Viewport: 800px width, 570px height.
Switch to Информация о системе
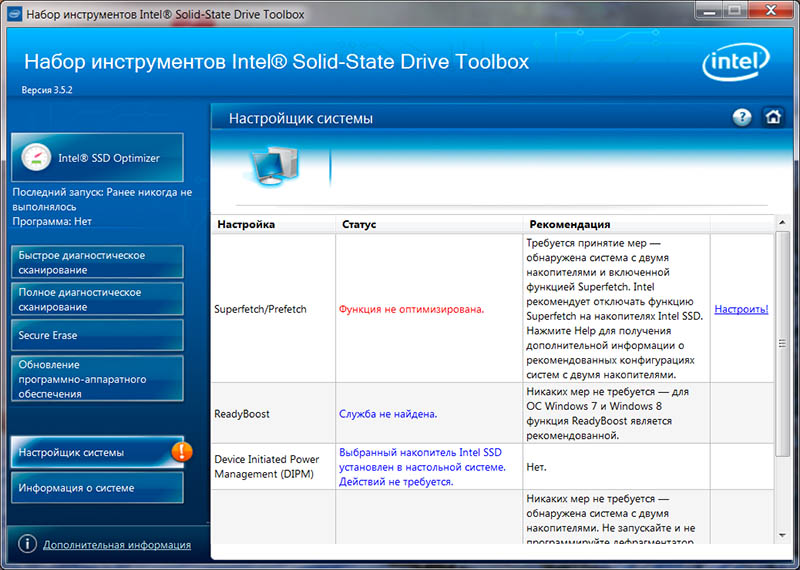point(97,488)
